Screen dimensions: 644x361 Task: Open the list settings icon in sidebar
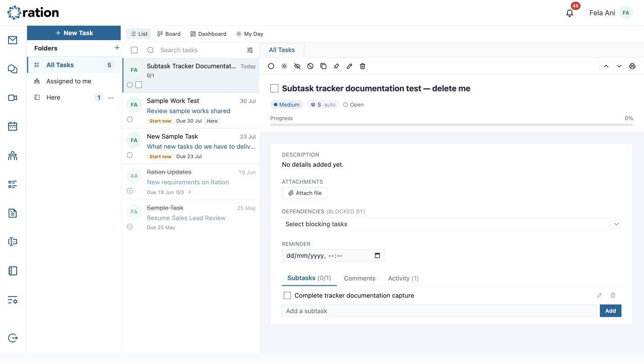tap(13, 300)
